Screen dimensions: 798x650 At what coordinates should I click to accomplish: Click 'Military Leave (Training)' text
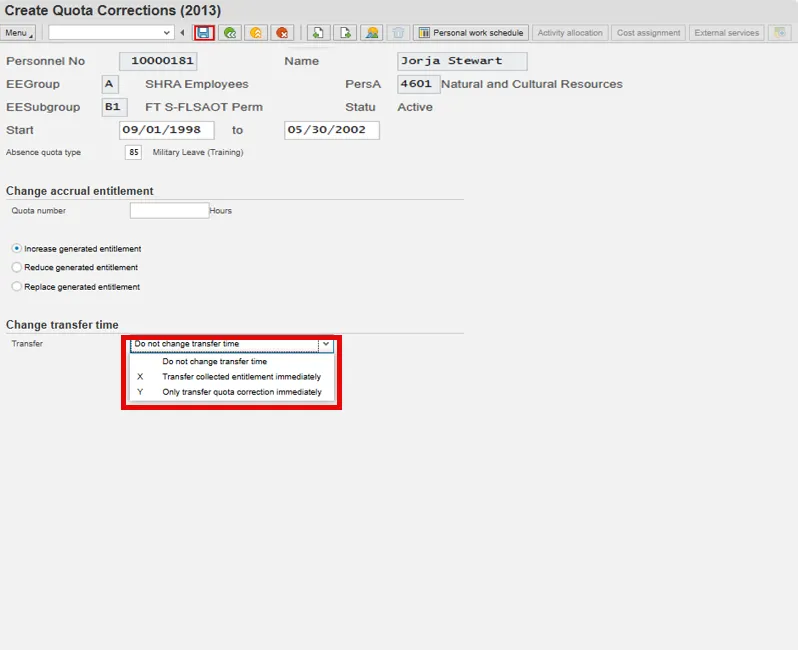click(x=198, y=152)
